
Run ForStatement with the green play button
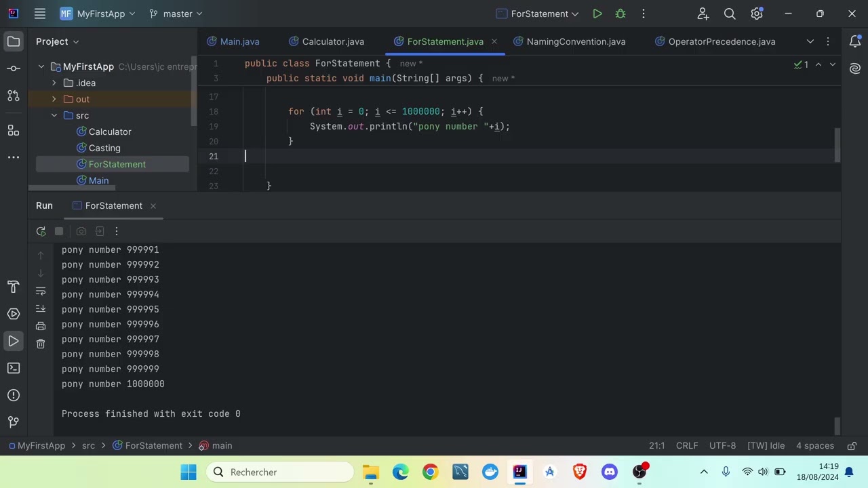point(597,14)
